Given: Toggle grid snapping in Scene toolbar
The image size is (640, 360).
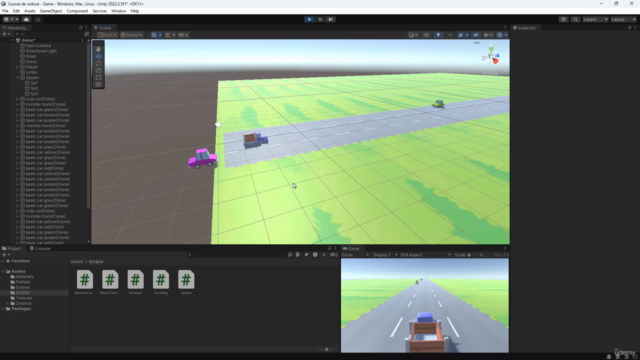Looking at the screenshot, I should (x=168, y=35).
